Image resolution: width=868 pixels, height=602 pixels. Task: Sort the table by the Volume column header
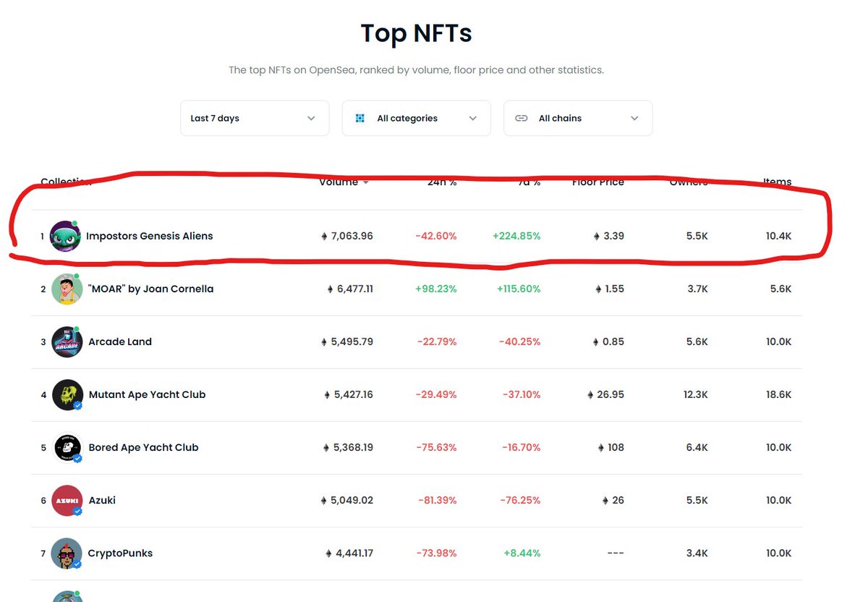339,182
